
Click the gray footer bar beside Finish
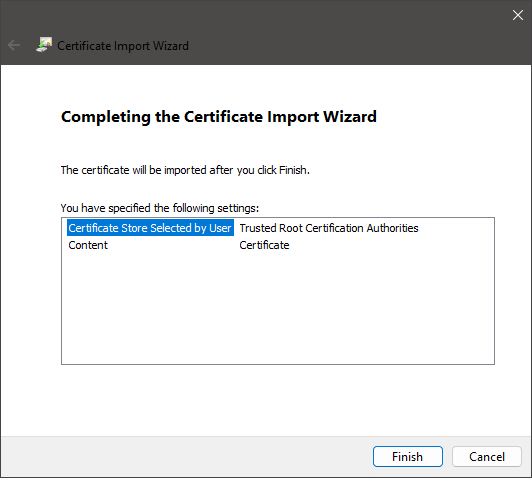pos(187,457)
